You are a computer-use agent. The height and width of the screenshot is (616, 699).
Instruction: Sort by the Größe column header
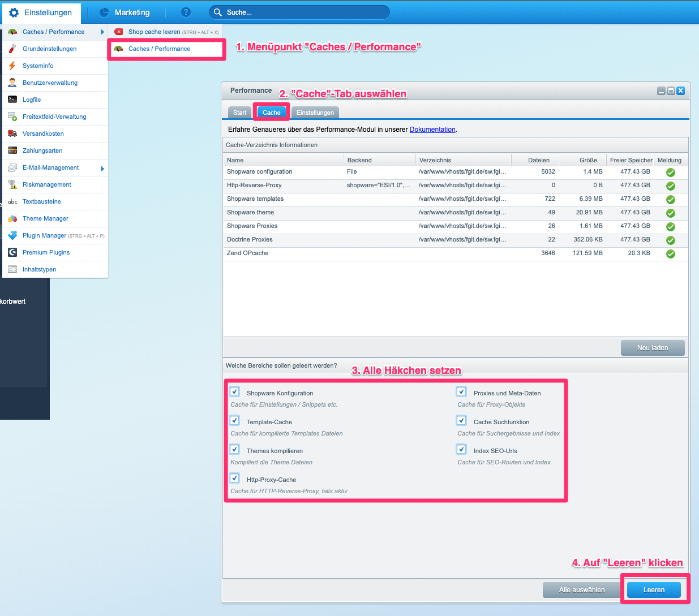click(x=582, y=160)
